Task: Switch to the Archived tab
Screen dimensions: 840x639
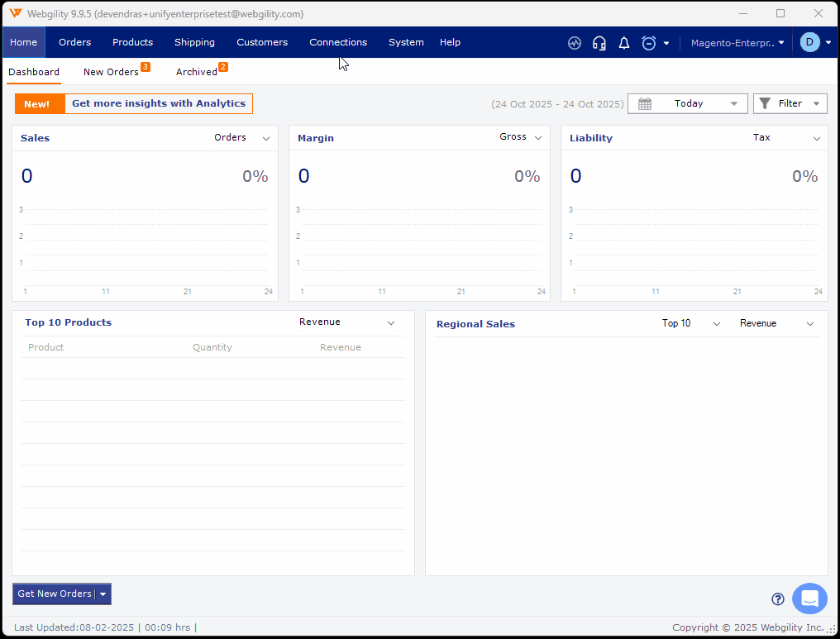Action: pyautogui.click(x=197, y=72)
